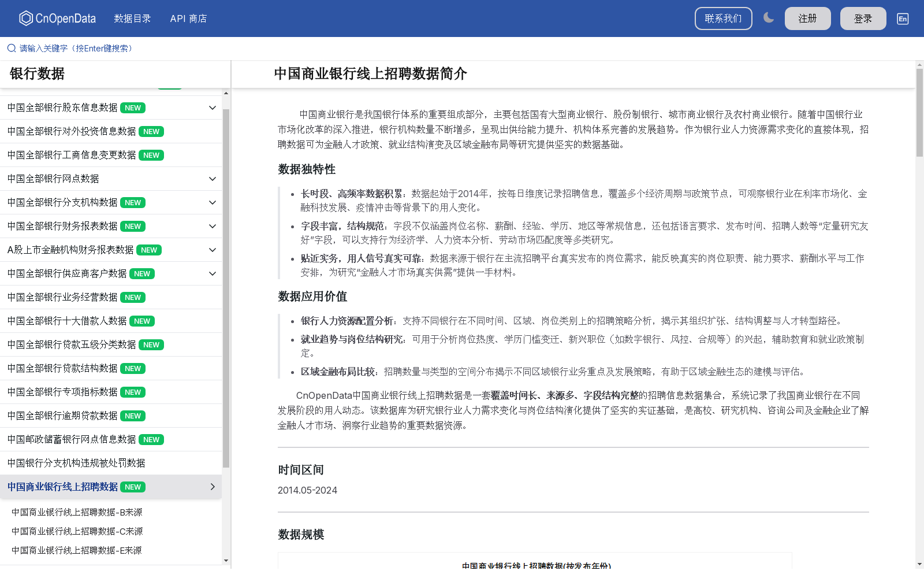Open 中国全部银行专项指标数据
Screen dimensions: 924x578
[x=111, y=392]
